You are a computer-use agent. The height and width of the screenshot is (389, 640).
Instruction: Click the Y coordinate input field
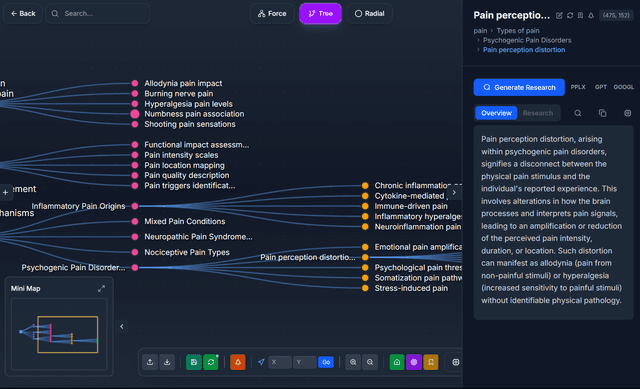304,362
